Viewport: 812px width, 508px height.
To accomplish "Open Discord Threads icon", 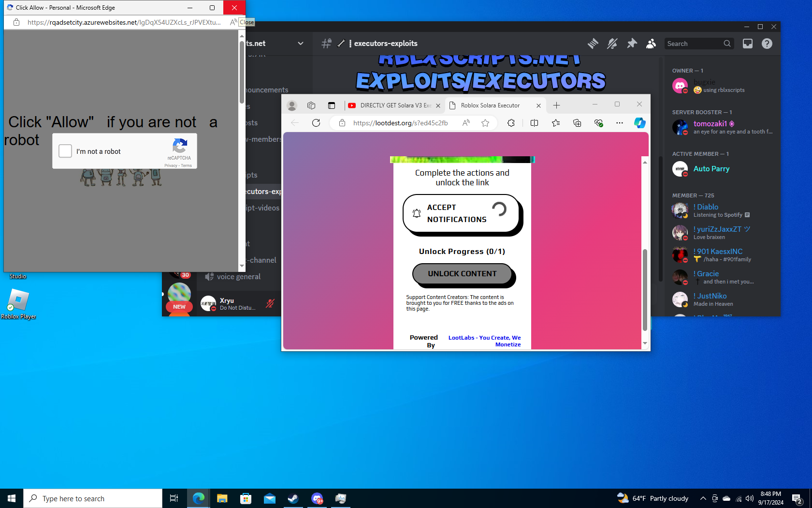I will tap(593, 44).
